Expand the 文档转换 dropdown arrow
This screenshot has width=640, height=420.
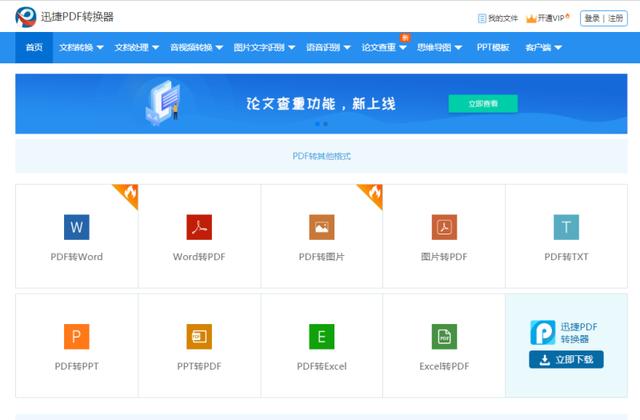100,48
